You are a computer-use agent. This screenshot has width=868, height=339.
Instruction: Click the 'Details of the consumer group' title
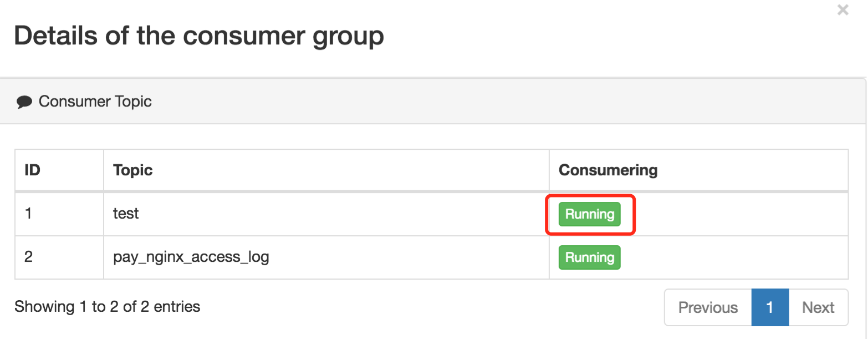pos(199,36)
